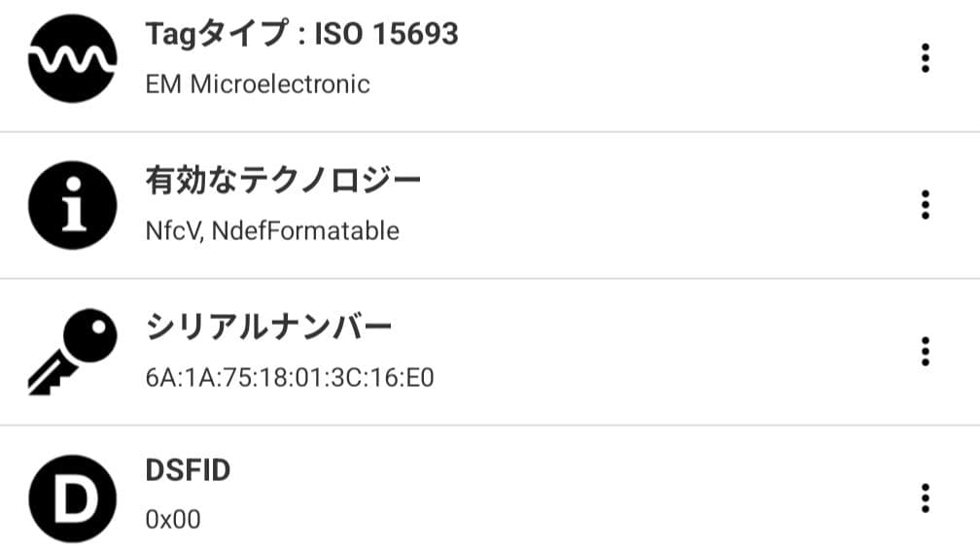Tap the DSFID heading
Screen dimensions: 980x551
click(188, 471)
